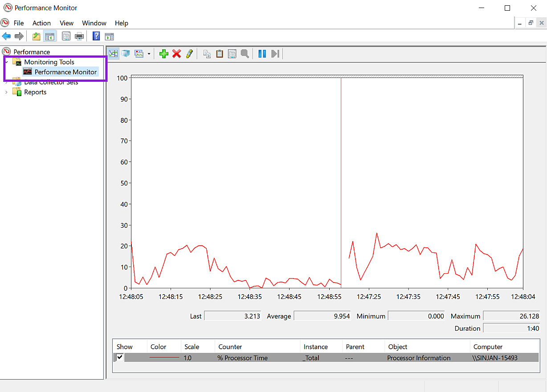
Task: Expand the Reports tree node
Action: point(6,92)
